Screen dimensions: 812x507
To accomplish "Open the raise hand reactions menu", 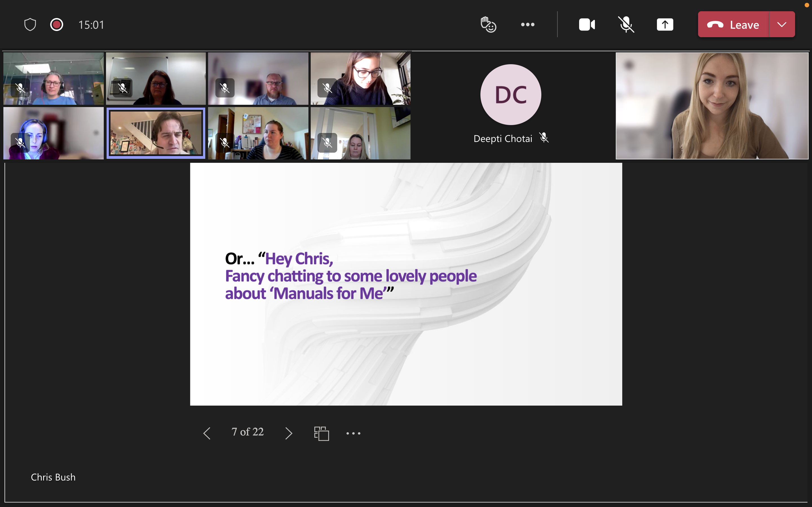I will click(x=488, y=25).
